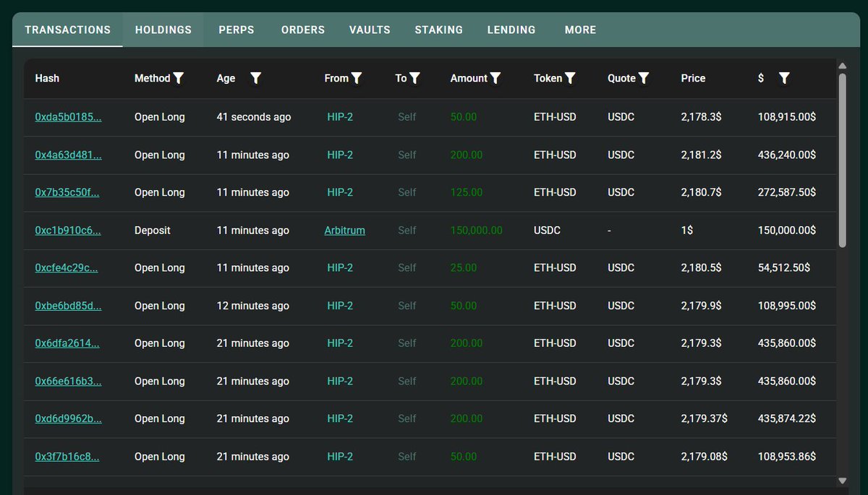
Task: Go to the STAKING tab
Action: coord(439,30)
